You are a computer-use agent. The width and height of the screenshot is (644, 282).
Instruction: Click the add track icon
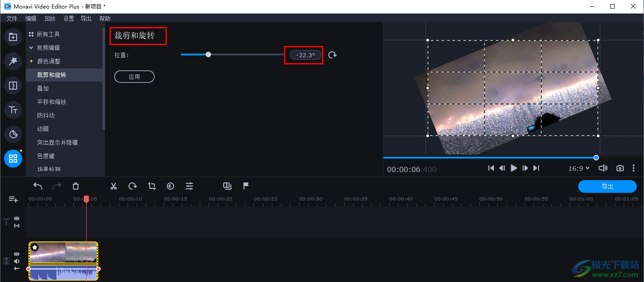[x=13, y=199]
